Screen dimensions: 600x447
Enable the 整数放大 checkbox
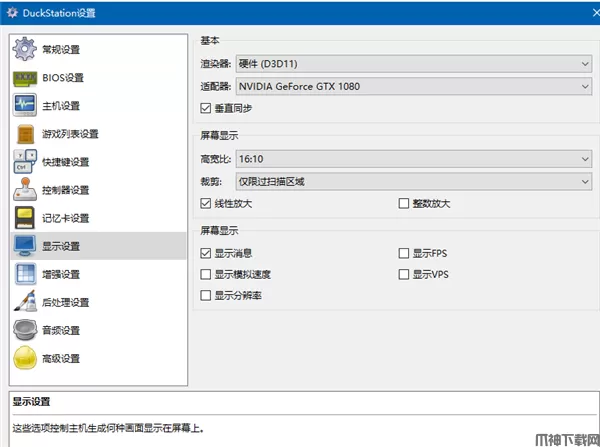[404, 204]
